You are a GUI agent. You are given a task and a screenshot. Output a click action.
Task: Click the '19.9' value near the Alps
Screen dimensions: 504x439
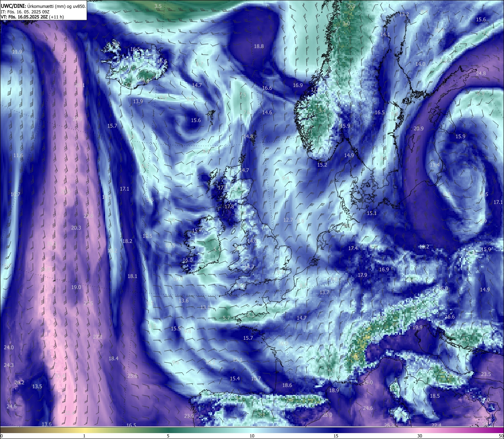[x=417, y=327]
